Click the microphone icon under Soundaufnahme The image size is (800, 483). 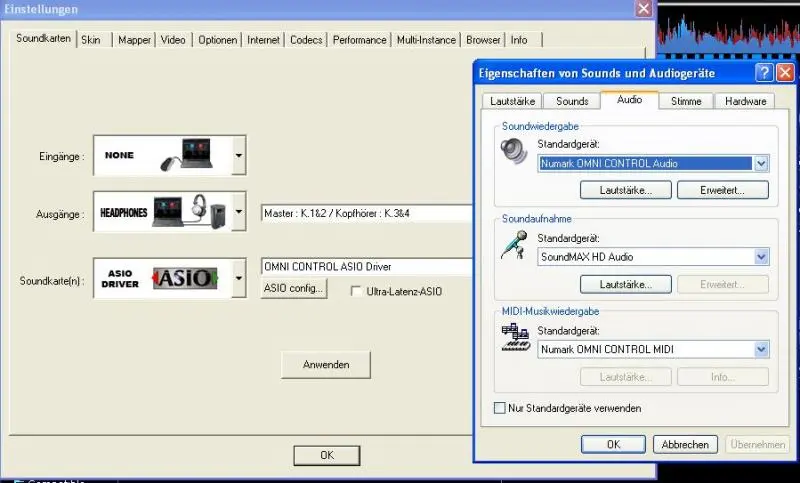[x=514, y=246]
